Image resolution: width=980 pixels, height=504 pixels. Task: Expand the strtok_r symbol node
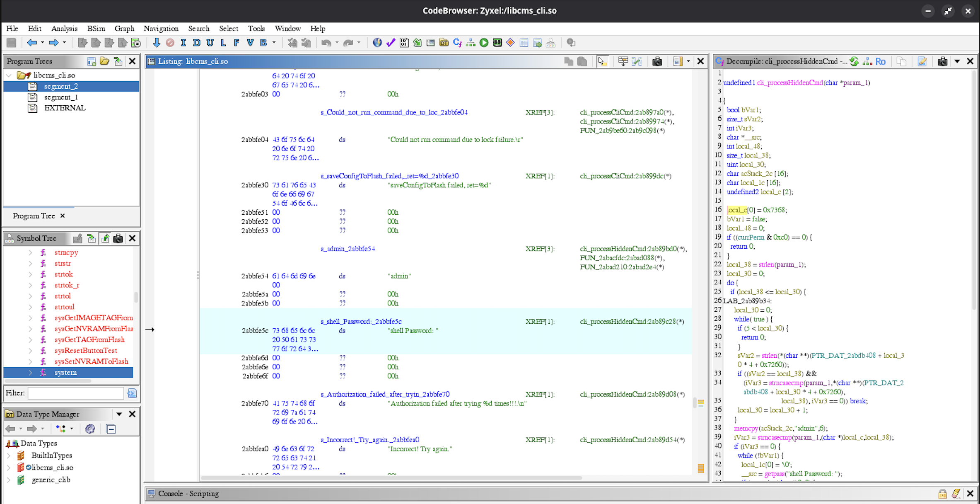coord(30,285)
